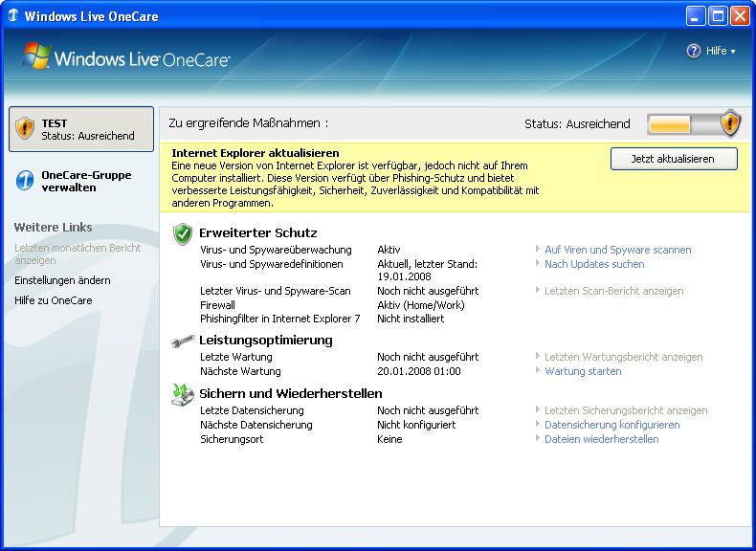Screen dimensions: 756x551
Task: Click arrow bullet before Letzten Scan-Bericht anzeigen
Action: pos(538,290)
